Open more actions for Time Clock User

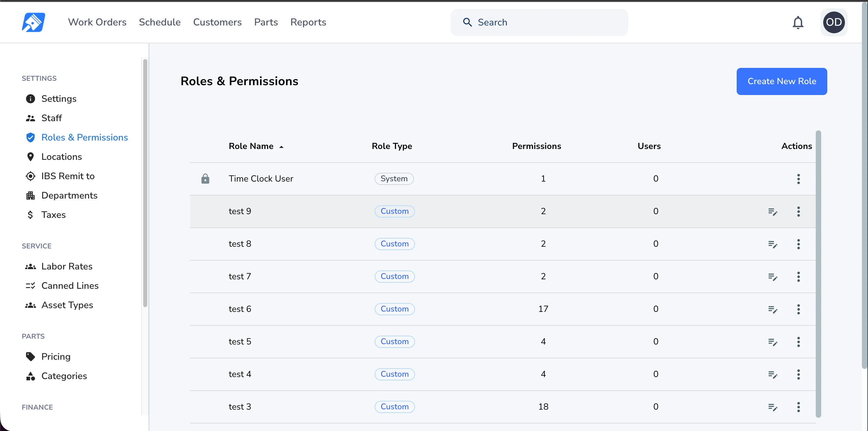point(798,179)
